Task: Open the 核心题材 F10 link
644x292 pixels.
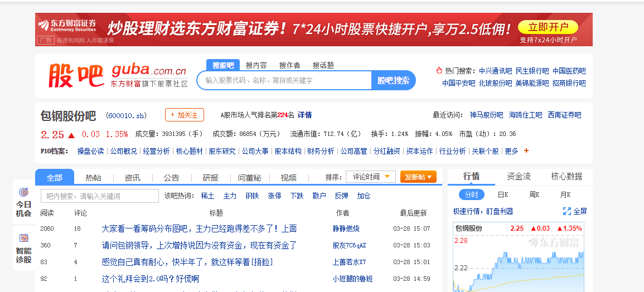Action: (x=190, y=151)
